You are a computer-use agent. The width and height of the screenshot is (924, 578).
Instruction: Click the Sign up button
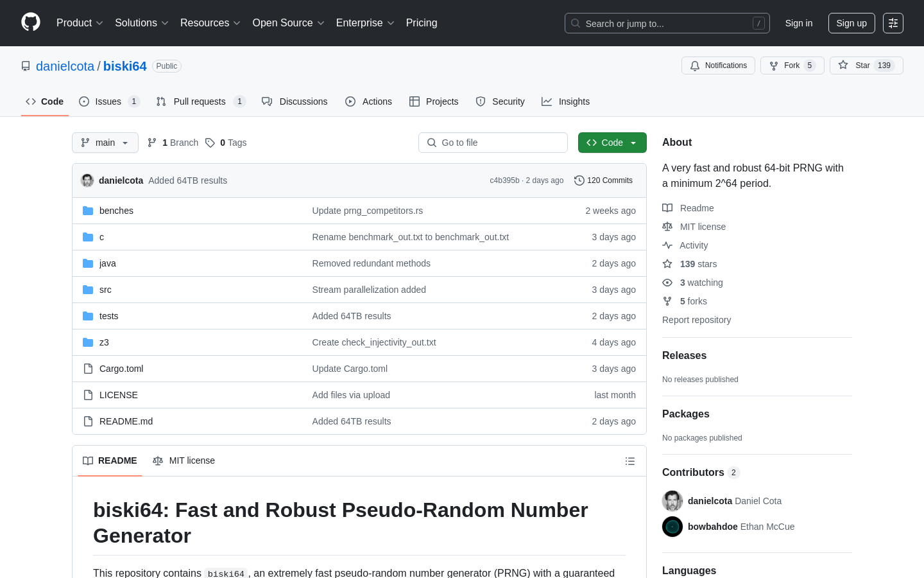point(851,23)
